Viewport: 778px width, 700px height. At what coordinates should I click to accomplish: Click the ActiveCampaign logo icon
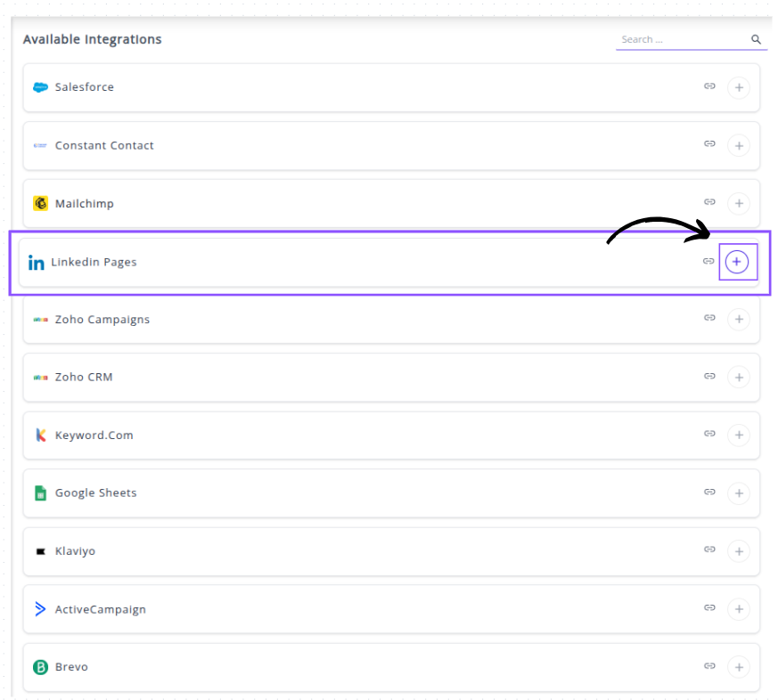[40, 609]
